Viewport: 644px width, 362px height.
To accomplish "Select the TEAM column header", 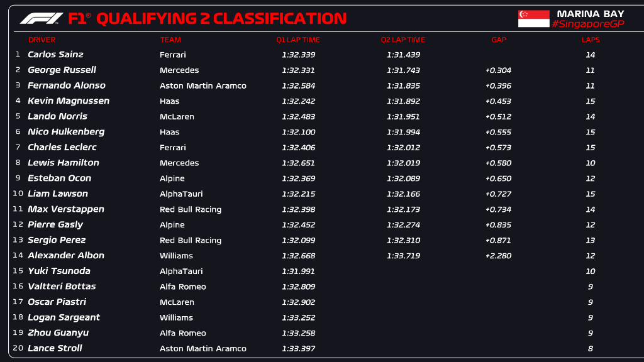I will click(x=170, y=40).
